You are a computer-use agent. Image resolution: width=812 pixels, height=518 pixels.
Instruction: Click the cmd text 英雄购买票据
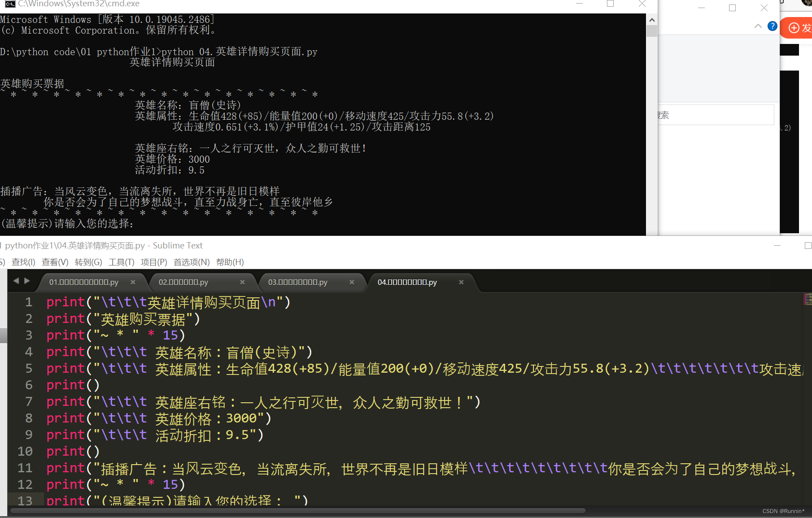pos(32,84)
